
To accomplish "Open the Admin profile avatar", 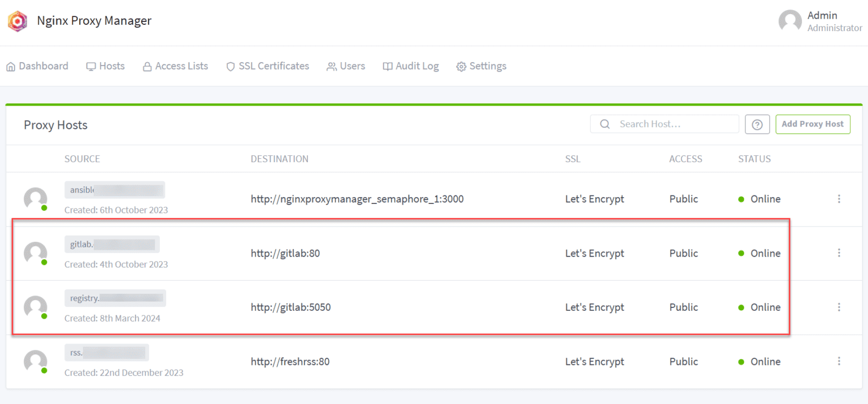I will pyautogui.click(x=789, y=21).
